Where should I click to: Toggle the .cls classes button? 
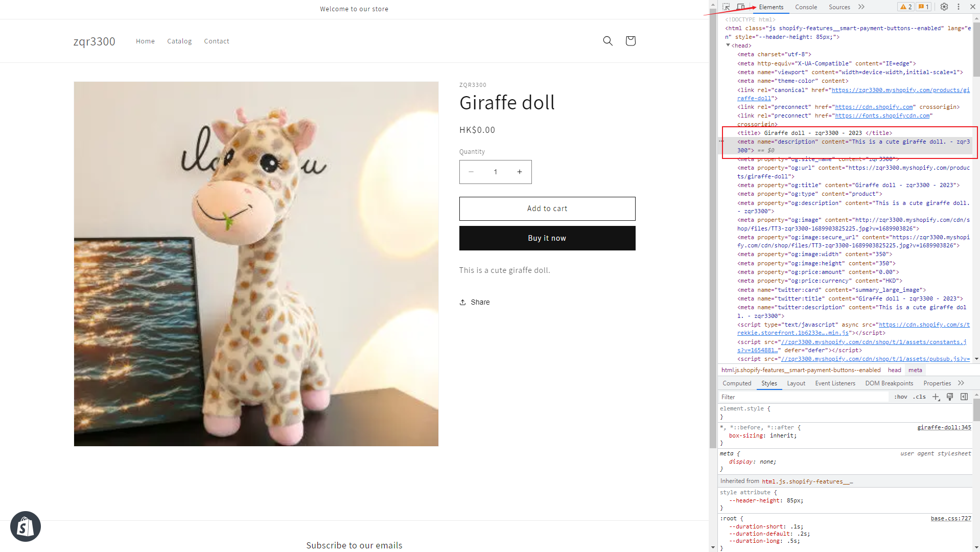(x=920, y=397)
